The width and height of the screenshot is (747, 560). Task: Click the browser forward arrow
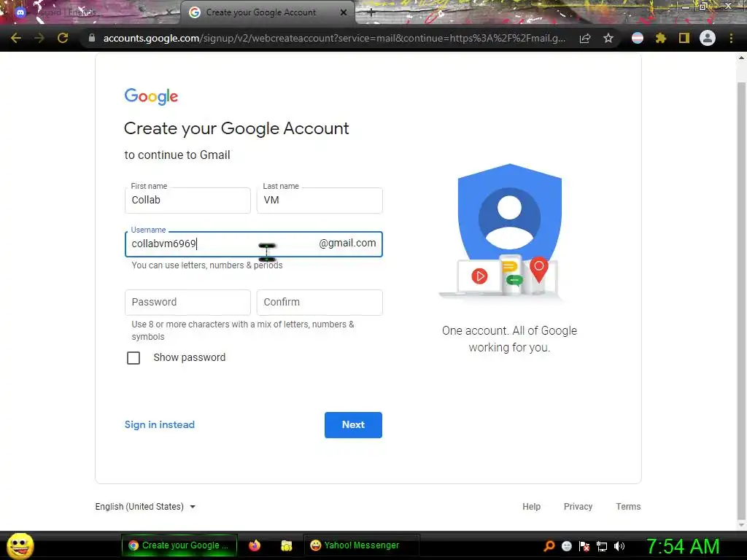coord(39,38)
